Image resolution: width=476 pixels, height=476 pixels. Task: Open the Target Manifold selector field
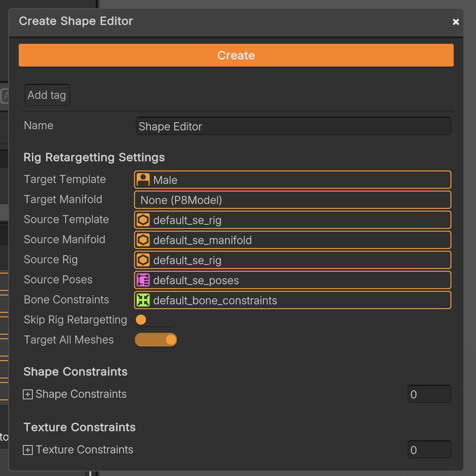click(x=293, y=200)
